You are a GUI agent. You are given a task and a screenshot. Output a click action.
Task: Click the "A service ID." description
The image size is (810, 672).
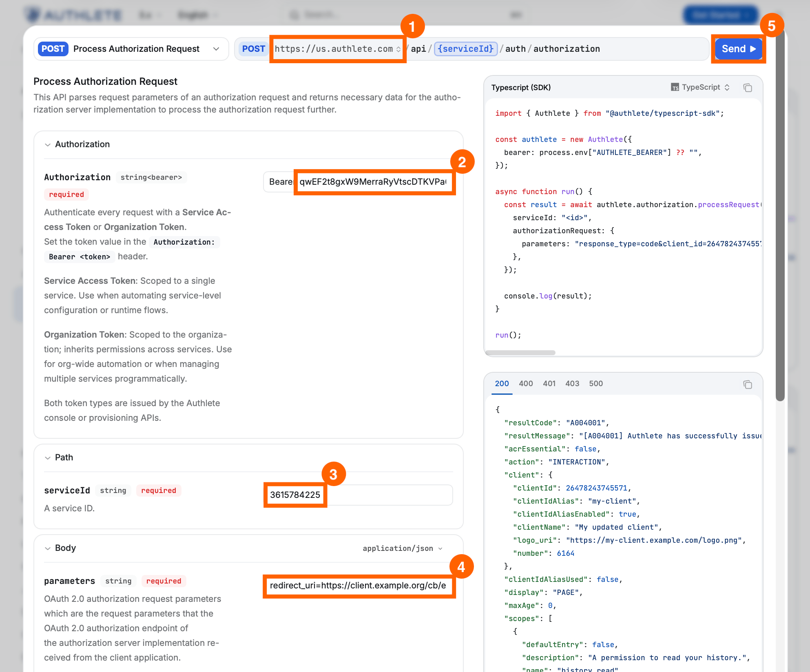pyautogui.click(x=69, y=508)
